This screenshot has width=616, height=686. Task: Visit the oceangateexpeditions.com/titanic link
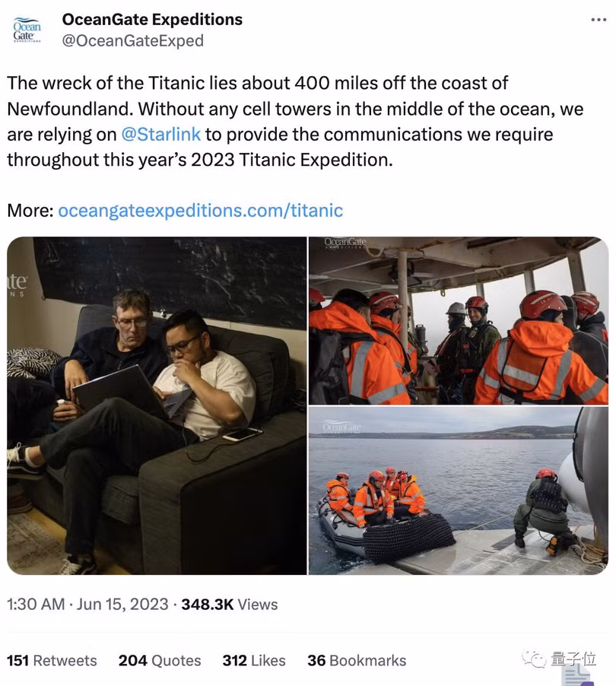pyautogui.click(x=200, y=210)
